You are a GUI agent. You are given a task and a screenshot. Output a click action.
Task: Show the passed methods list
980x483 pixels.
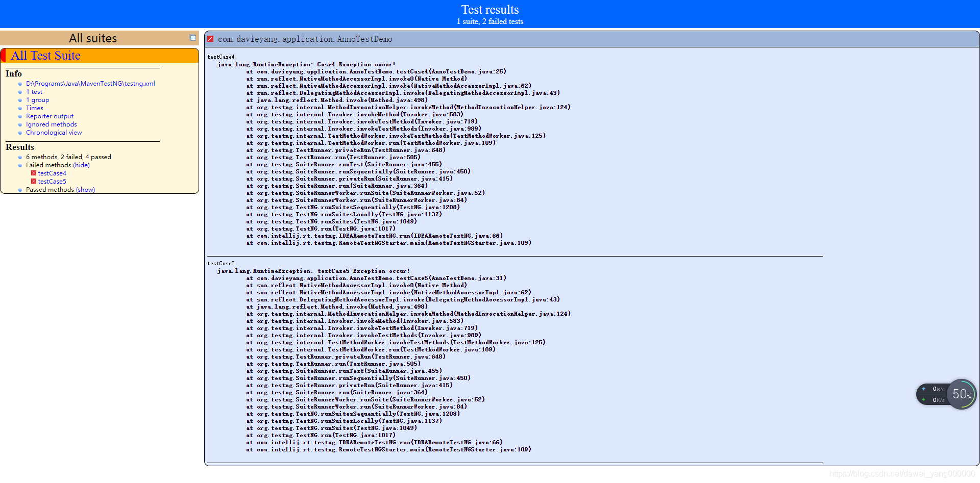tap(85, 190)
